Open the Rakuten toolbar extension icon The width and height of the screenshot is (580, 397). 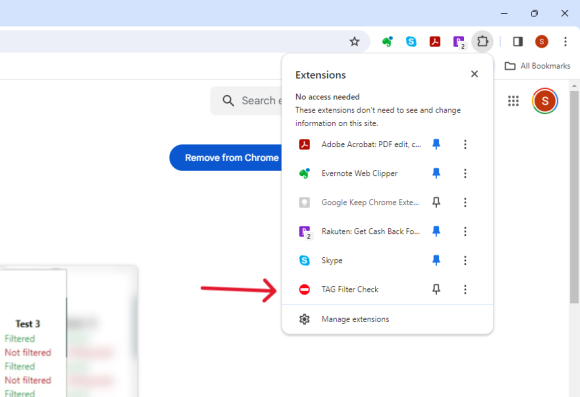point(459,42)
